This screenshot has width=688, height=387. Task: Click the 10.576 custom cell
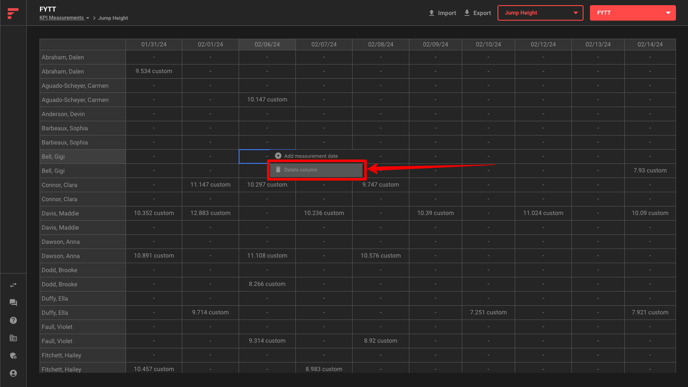(x=380, y=255)
